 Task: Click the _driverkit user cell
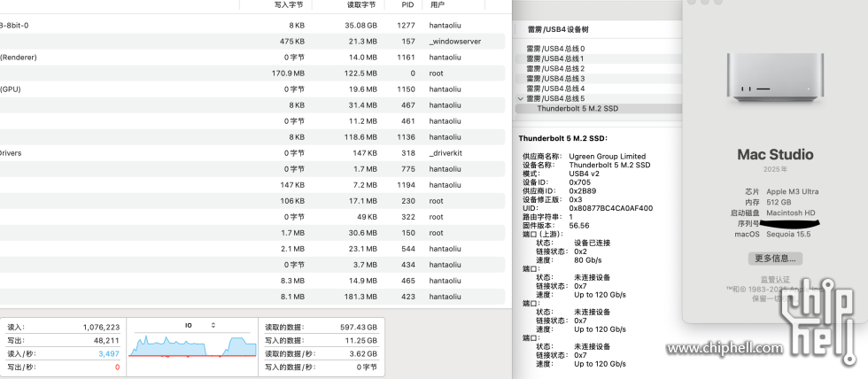tap(444, 153)
